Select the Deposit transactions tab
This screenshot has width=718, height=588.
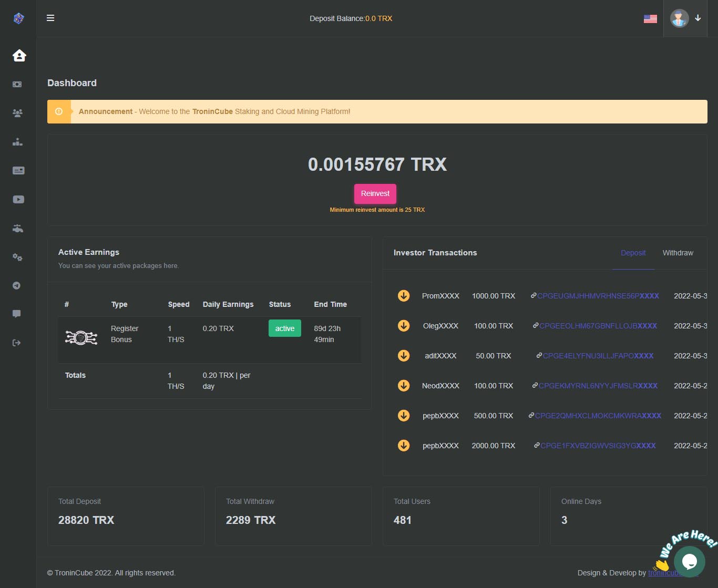click(x=633, y=253)
